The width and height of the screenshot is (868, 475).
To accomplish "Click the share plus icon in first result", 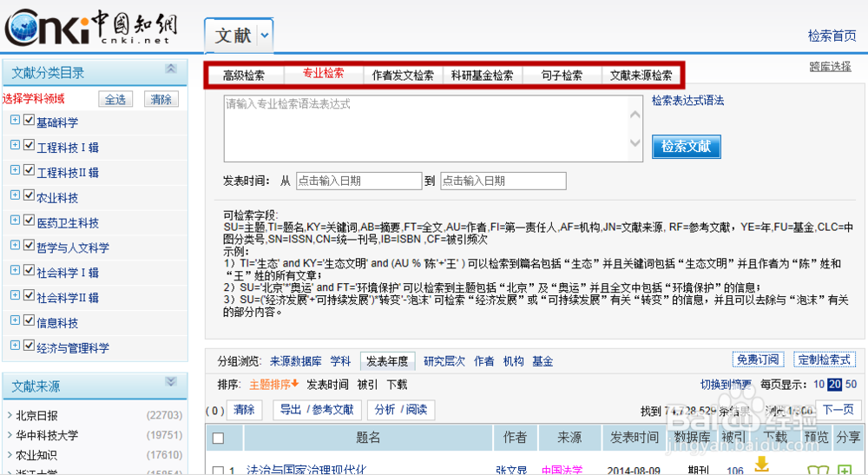I will [845, 470].
